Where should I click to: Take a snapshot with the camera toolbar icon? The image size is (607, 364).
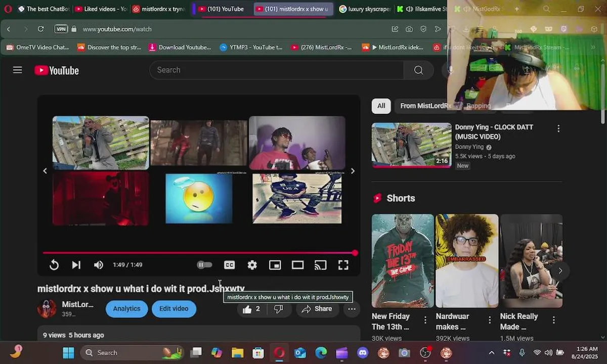pyautogui.click(x=409, y=29)
